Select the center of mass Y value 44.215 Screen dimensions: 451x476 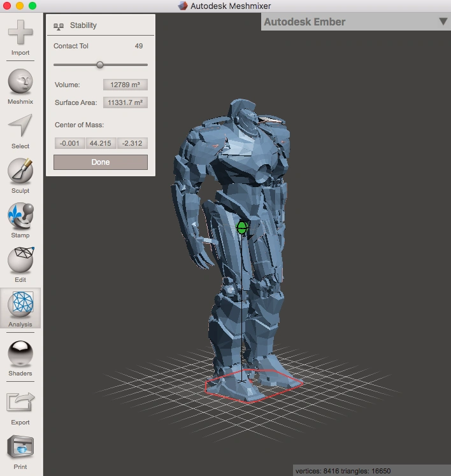pyautogui.click(x=100, y=143)
